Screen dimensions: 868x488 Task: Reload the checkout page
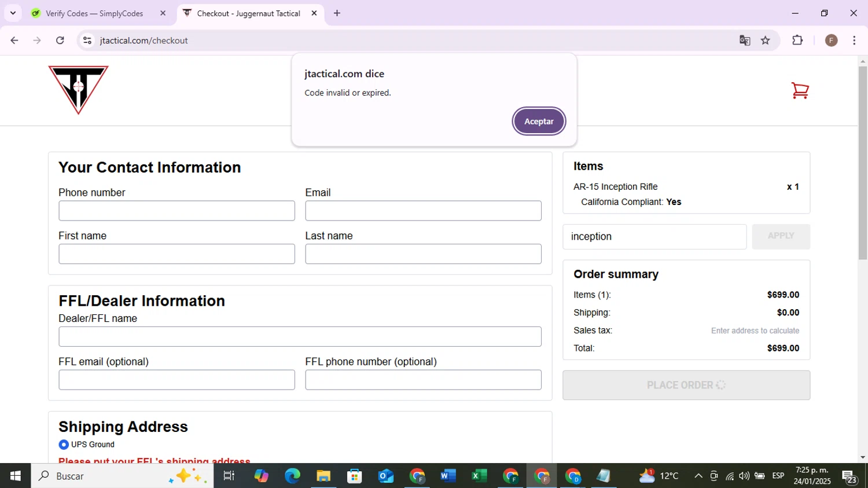(x=60, y=41)
